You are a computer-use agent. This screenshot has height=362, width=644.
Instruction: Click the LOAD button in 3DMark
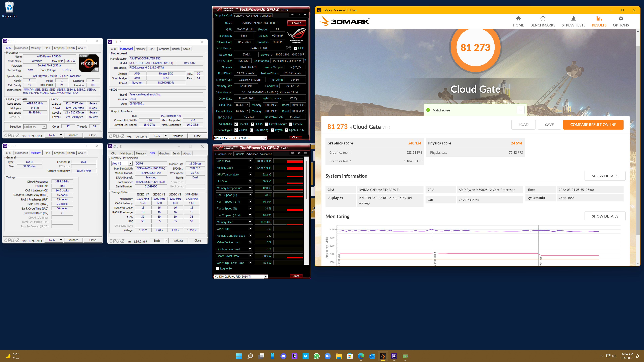tap(523, 125)
